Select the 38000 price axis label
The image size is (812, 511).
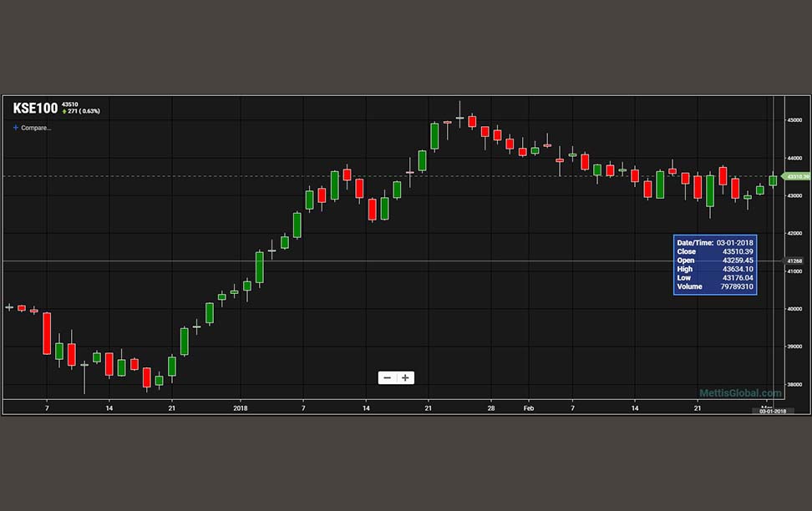pyautogui.click(x=794, y=385)
